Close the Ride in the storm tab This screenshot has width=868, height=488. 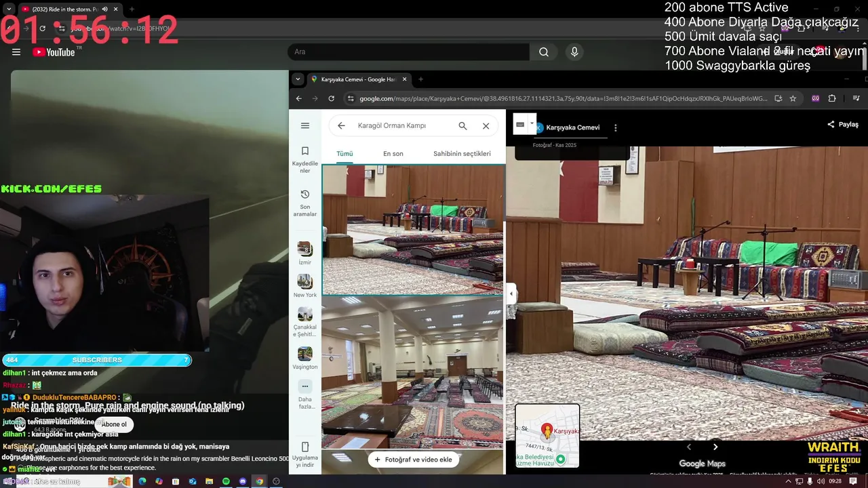(116, 9)
